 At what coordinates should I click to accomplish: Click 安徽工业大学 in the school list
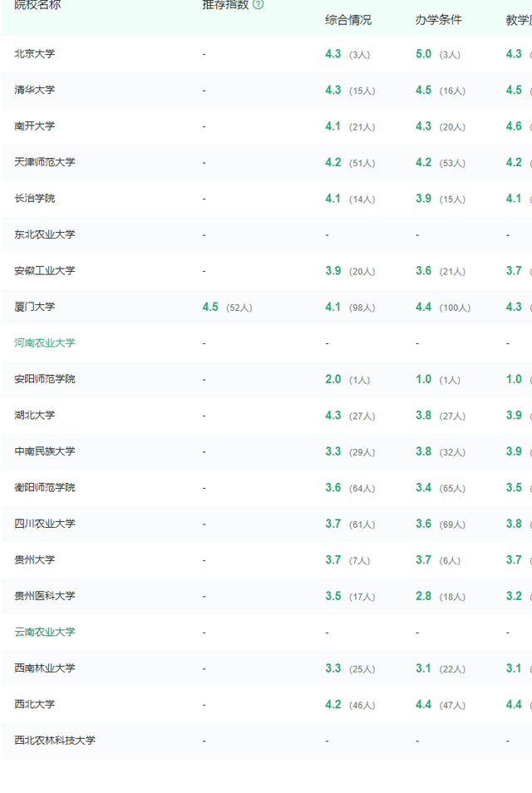(x=45, y=271)
